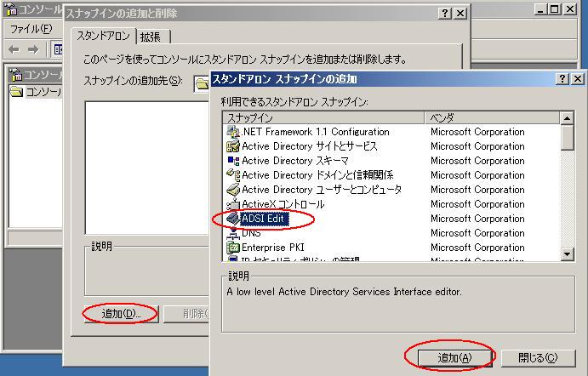Click Microsoft Corporation vendor in ADSI Edit row
Viewport: 588px width, 376px height.
[477, 219]
